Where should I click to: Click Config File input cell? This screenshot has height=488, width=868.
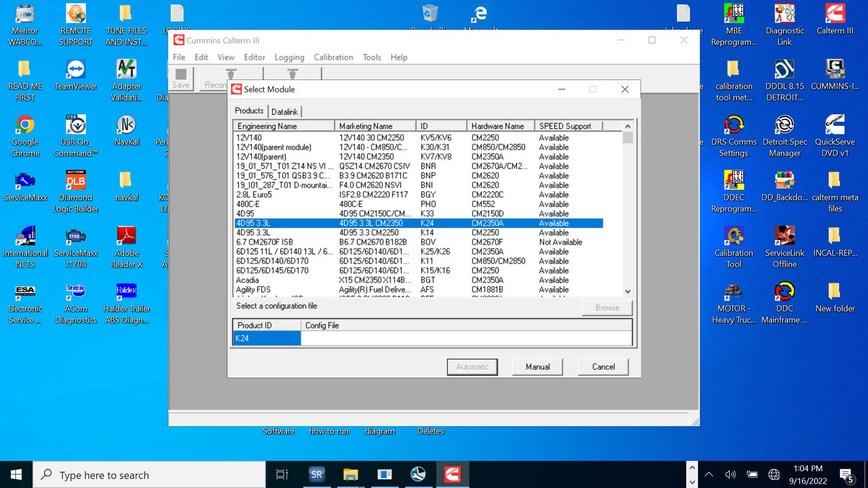pyautogui.click(x=466, y=339)
